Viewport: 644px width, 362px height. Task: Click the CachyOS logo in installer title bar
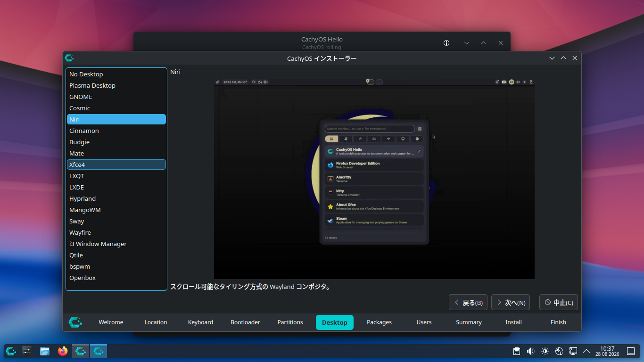tap(69, 58)
